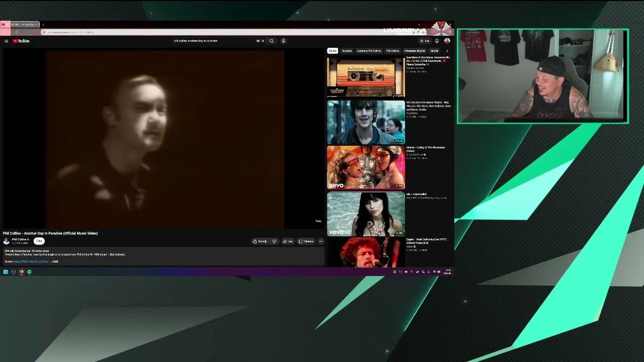Clear the YouTube search query

pos(263,41)
